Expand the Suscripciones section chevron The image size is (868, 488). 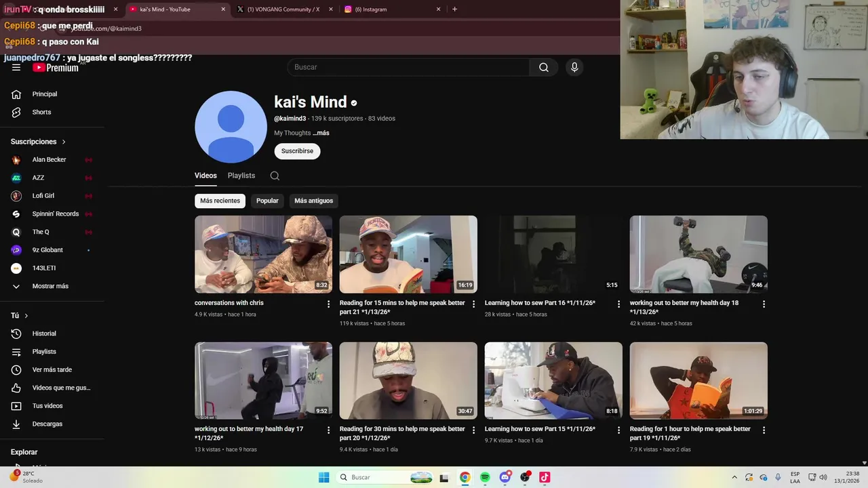pyautogui.click(x=64, y=142)
